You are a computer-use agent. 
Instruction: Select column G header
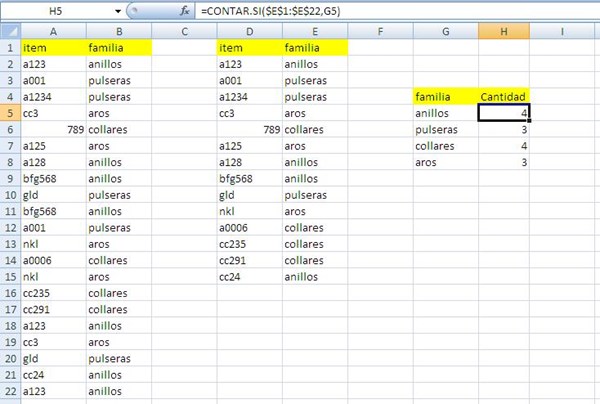pos(446,31)
